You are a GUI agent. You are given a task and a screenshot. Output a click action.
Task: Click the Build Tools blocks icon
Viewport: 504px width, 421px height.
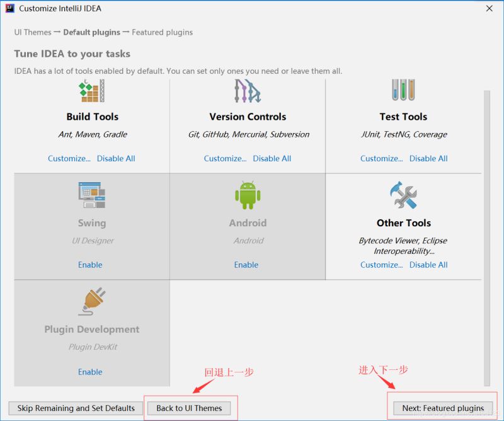92,91
